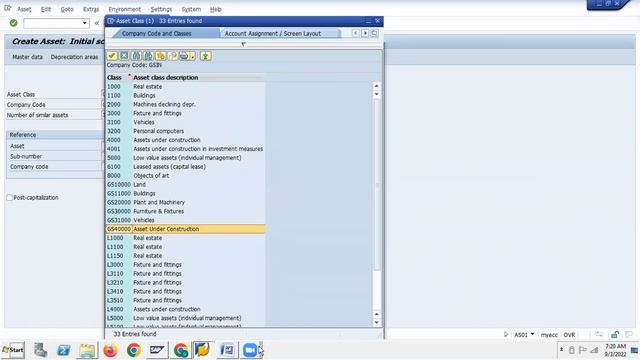Image resolution: width=640 pixels, height=360 pixels.
Task: Open Server Manager from the taskbar
Action: (40, 350)
